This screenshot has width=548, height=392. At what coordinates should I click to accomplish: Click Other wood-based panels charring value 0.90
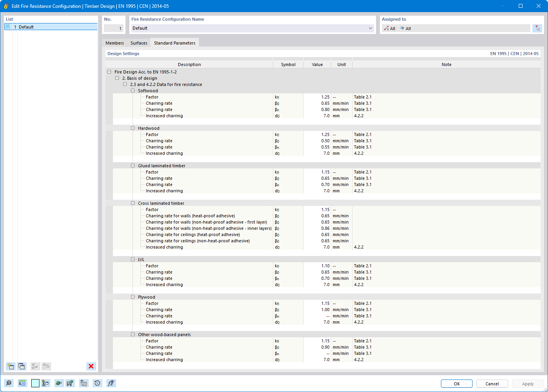[x=317, y=347]
